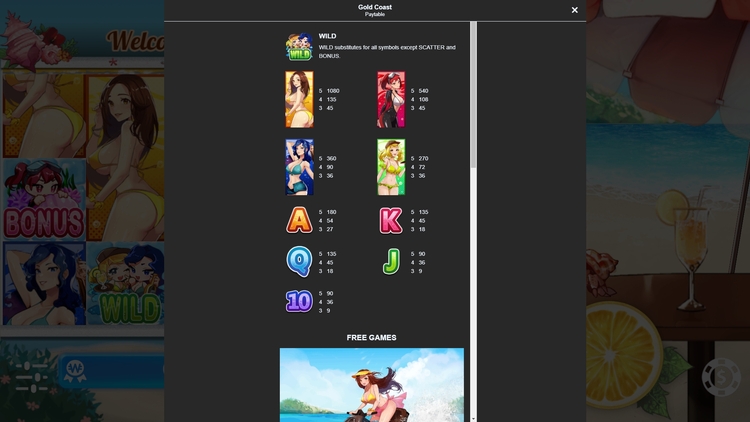
Task: Click the Gold Coast Paytable title
Action: [x=375, y=10]
